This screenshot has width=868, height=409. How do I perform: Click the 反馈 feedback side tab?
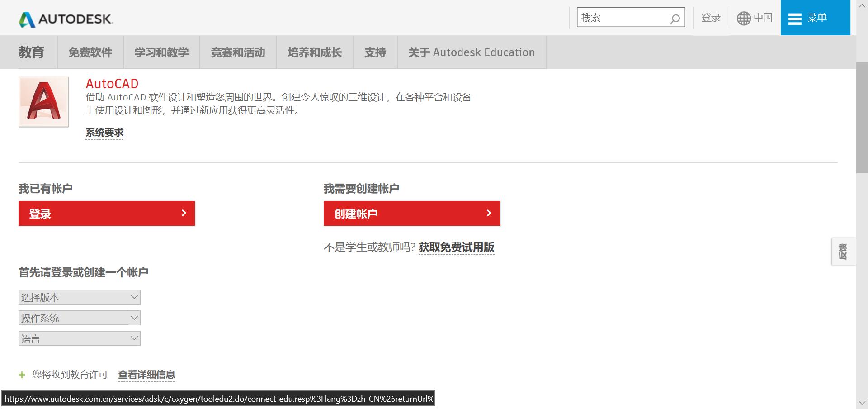844,252
